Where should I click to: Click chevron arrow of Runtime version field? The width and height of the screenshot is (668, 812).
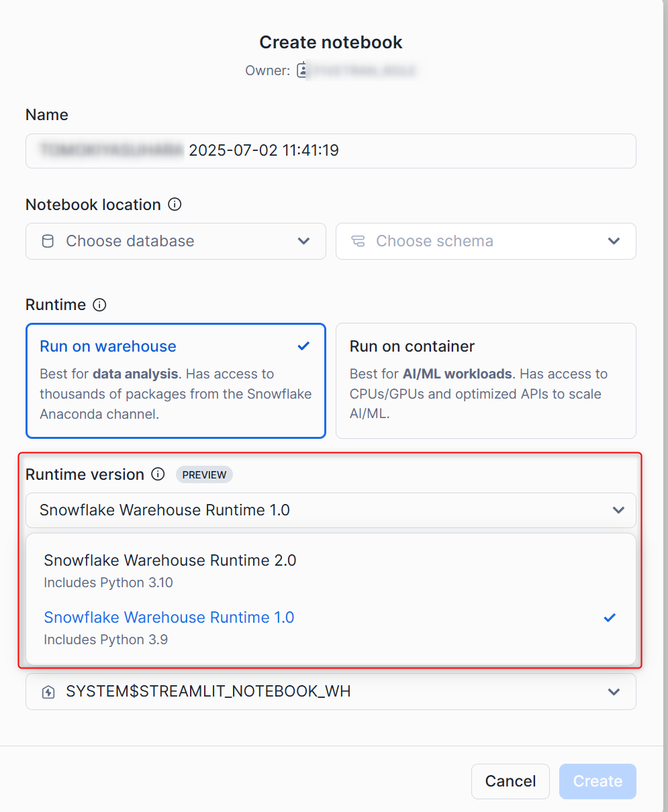click(619, 510)
